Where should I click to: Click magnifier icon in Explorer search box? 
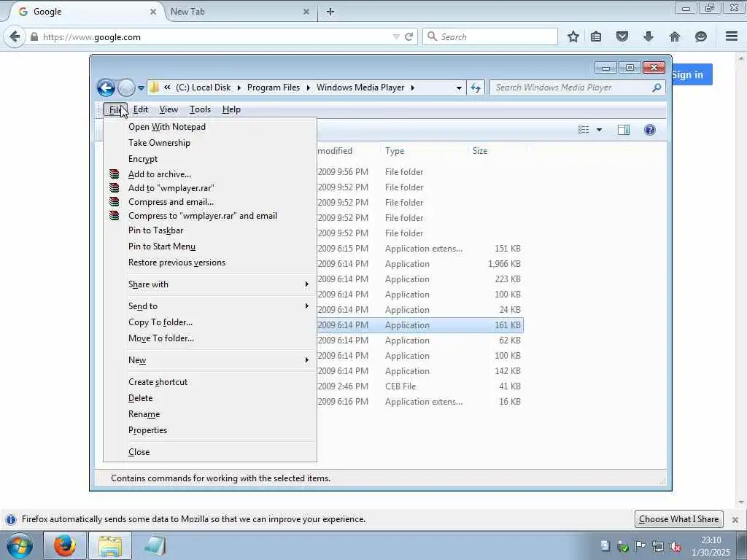(x=657, y=87)
